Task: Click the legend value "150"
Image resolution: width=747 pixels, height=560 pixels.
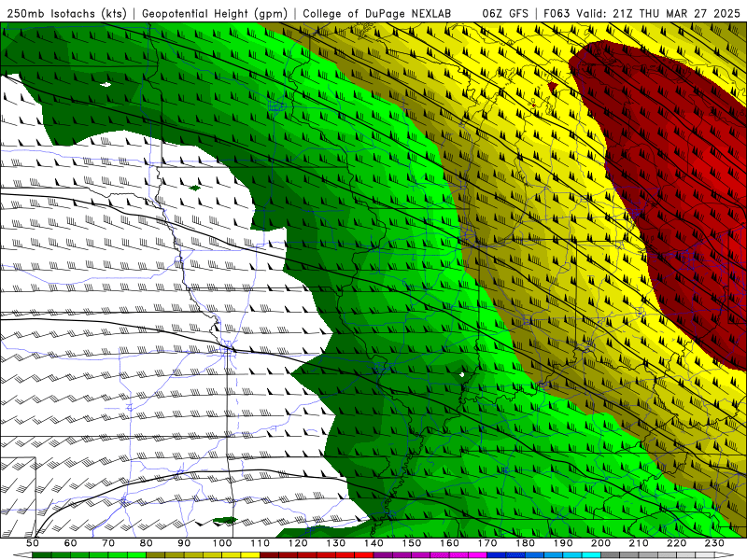Action: 411,543
